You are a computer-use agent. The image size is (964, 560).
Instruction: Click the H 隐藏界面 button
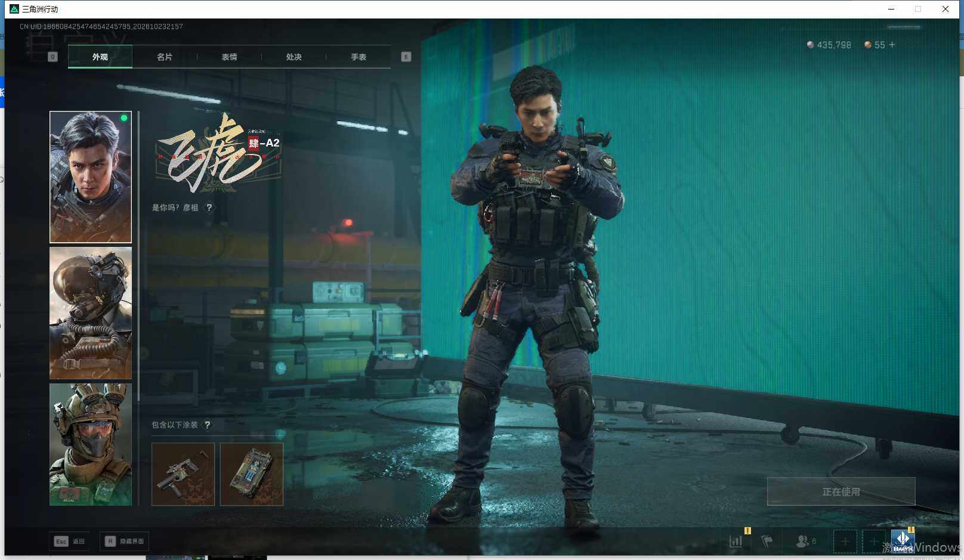pos(124,542)
